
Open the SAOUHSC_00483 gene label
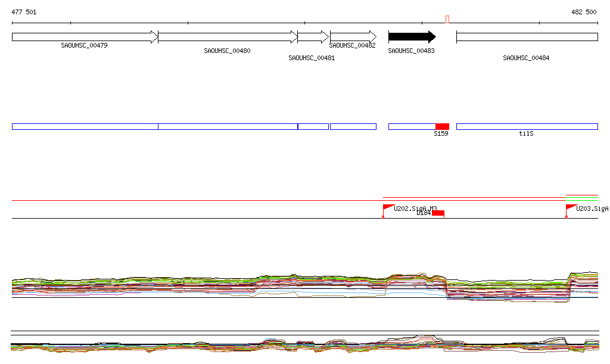point(411,51)
